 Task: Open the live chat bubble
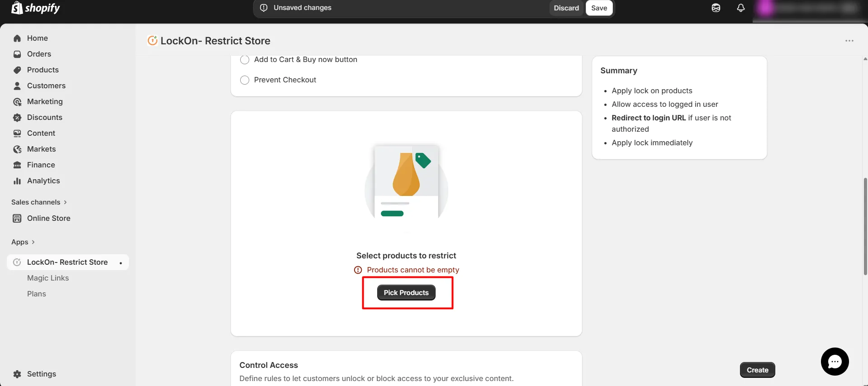coord(835,362)
